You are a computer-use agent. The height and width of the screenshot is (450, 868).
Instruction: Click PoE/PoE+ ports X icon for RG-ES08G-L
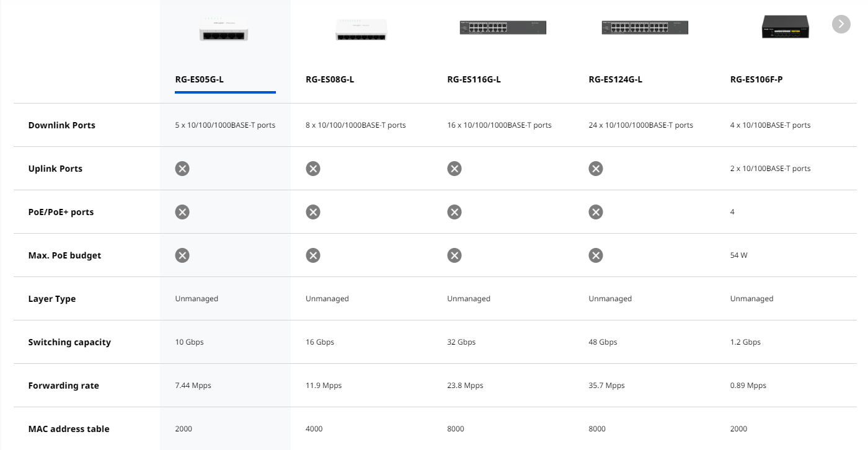click(313, 212)
